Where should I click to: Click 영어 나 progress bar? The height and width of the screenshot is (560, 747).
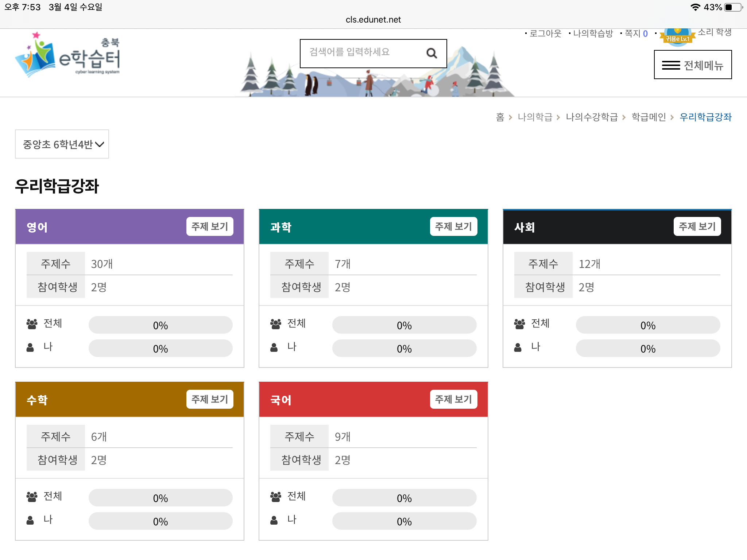tap(160, 348)
